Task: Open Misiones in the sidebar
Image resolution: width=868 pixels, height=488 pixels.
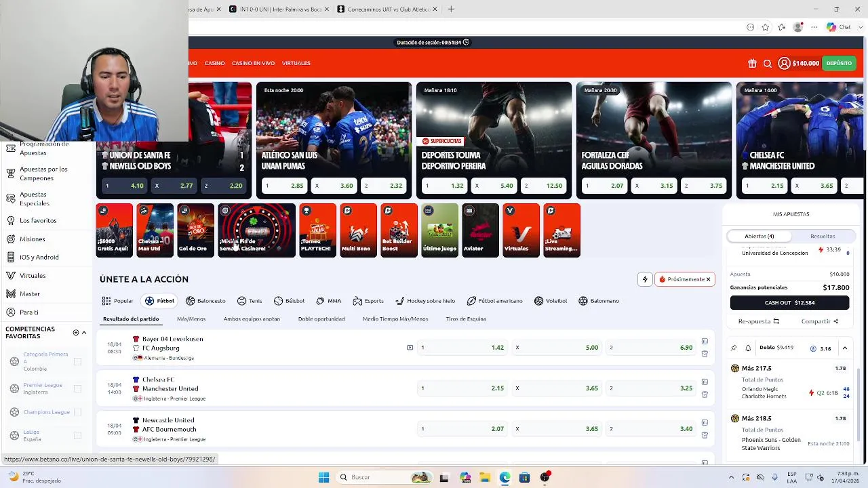Action: [x=32, y=239]
